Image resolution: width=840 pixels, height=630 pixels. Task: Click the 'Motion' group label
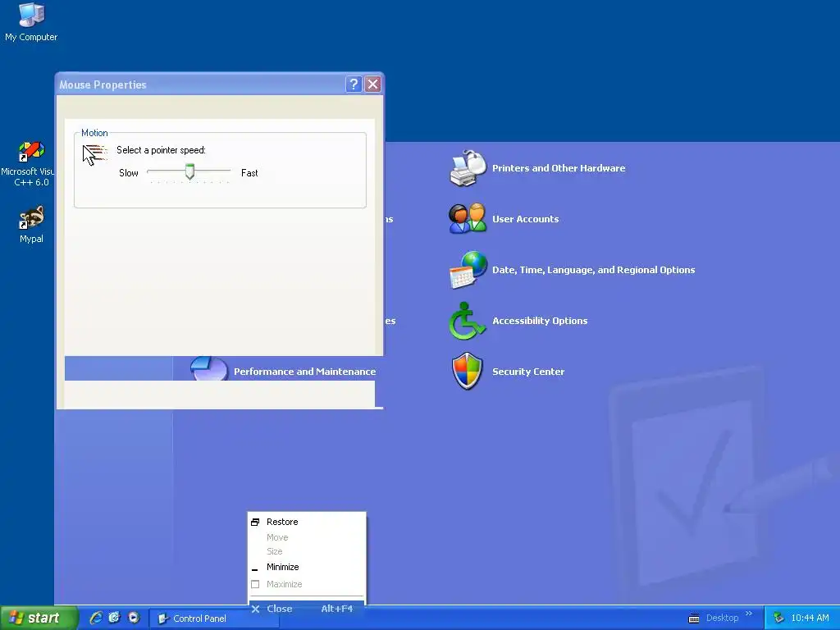click(x=94, y=133)
